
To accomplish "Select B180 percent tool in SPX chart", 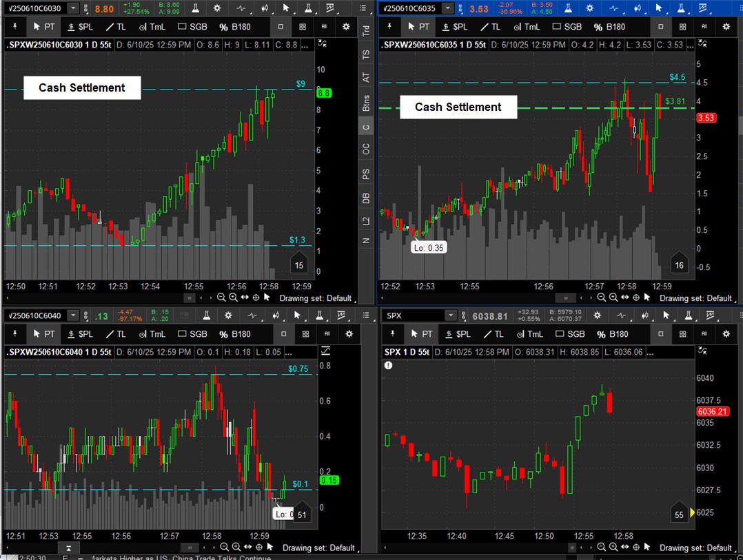I will [x=609, y=334].
